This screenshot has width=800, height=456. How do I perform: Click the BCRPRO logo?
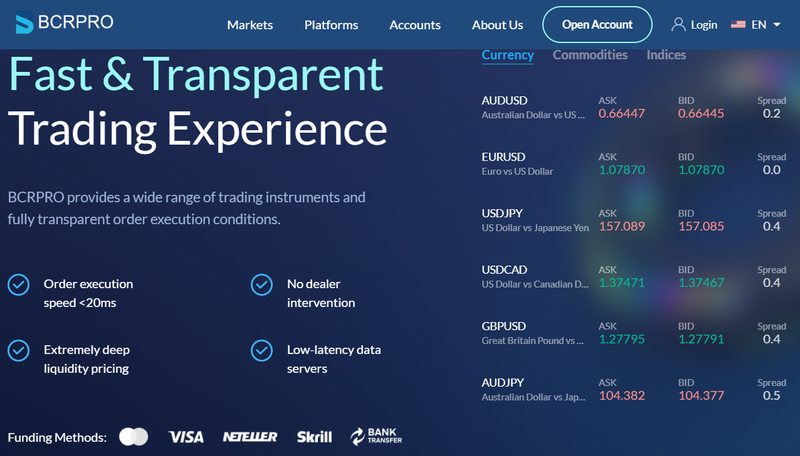coord(64,22)
